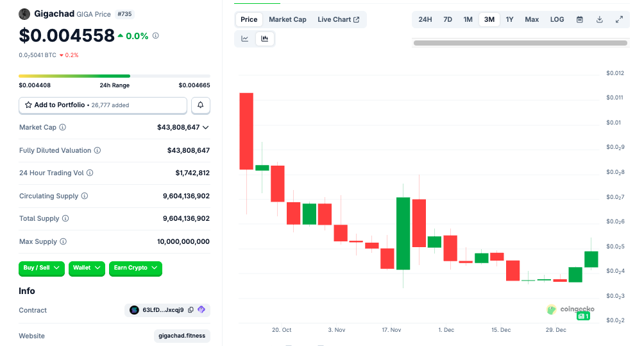644x346 pixels.
Task: Click Add to Portfolio button
Action: click(x=103, y=105)
